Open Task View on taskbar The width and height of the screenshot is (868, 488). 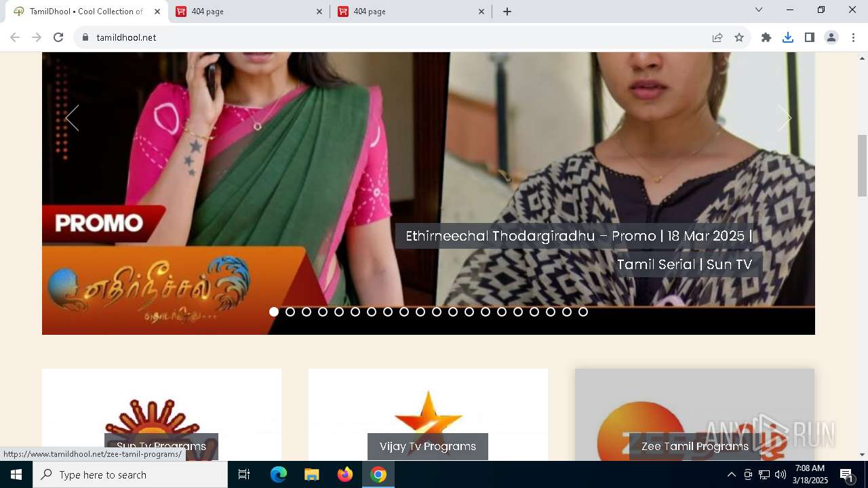244,474
